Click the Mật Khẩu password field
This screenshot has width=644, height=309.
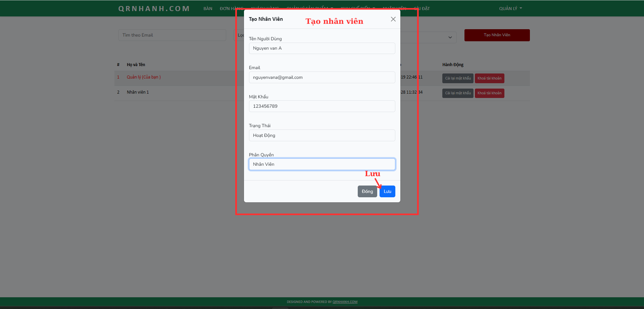(322, 106)
